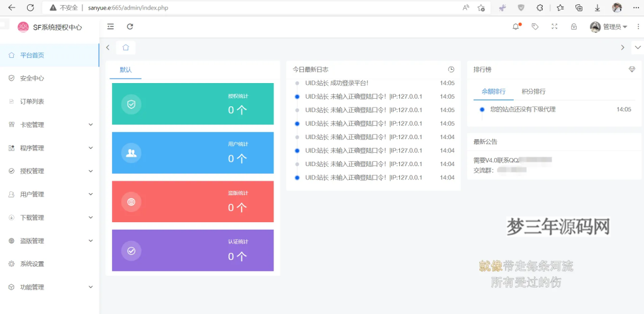Image resolution: width=644 pixels, height=314 pixels.
Task: Click the 用户统计 blue card
Action: (x=192, y=153)
